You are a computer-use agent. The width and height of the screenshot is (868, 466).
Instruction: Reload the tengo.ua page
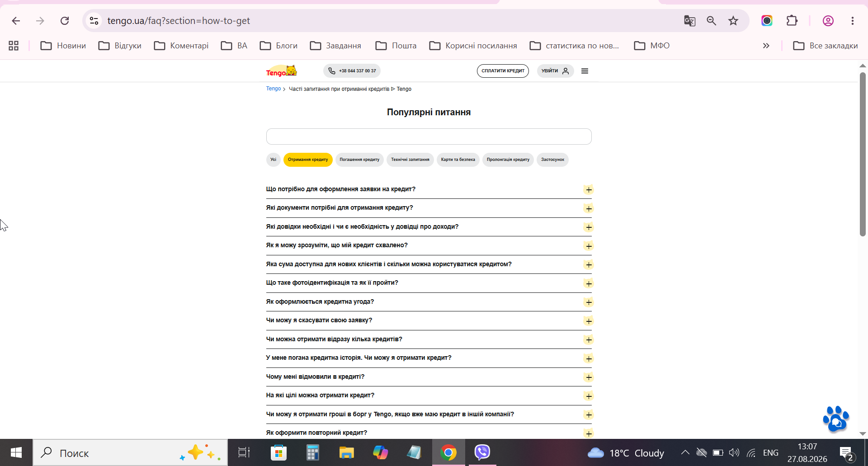pos(65,21)
